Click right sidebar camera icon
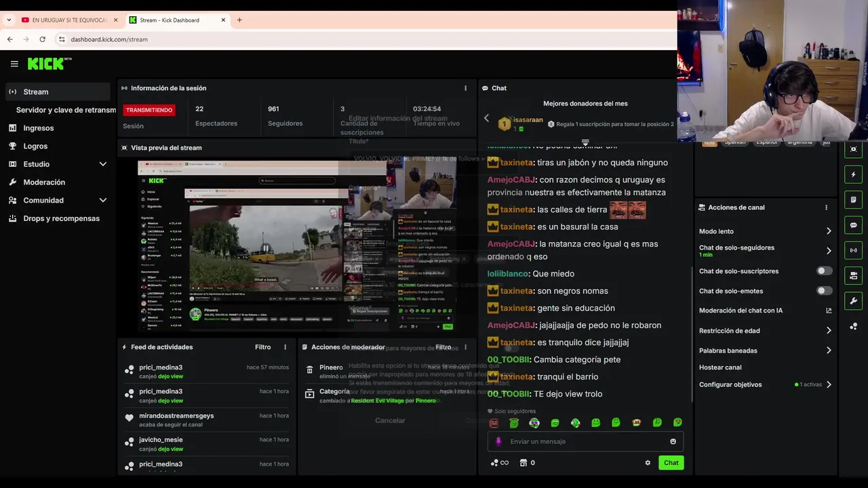The height and width of the screenshot is (488, 868). [853, 275]
